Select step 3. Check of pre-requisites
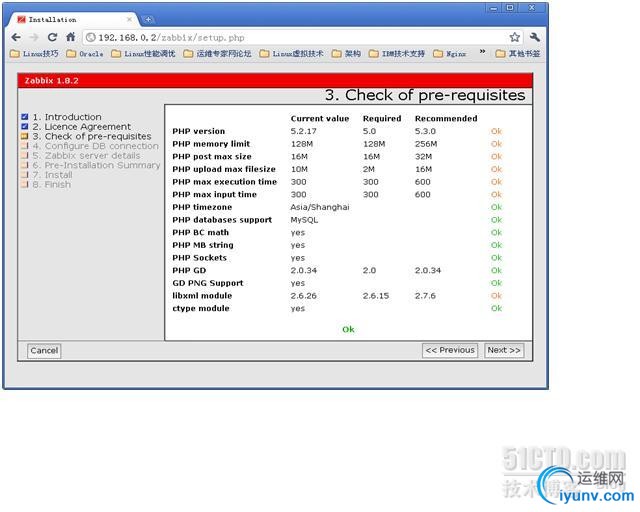This screenshot has height=512, width=640. point(92,136)
